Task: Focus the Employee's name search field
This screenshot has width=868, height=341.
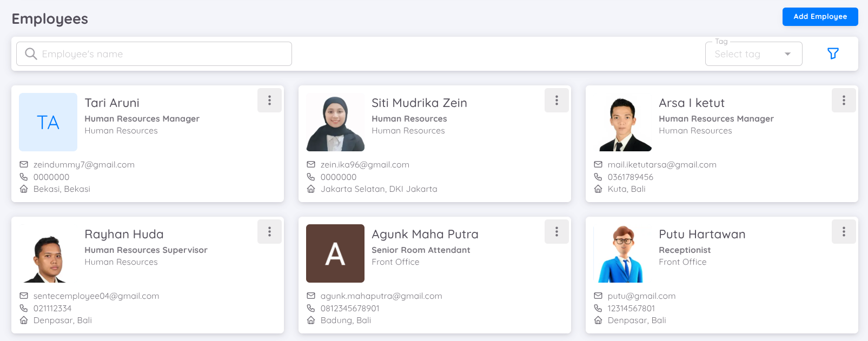Action: coord(162,54)
